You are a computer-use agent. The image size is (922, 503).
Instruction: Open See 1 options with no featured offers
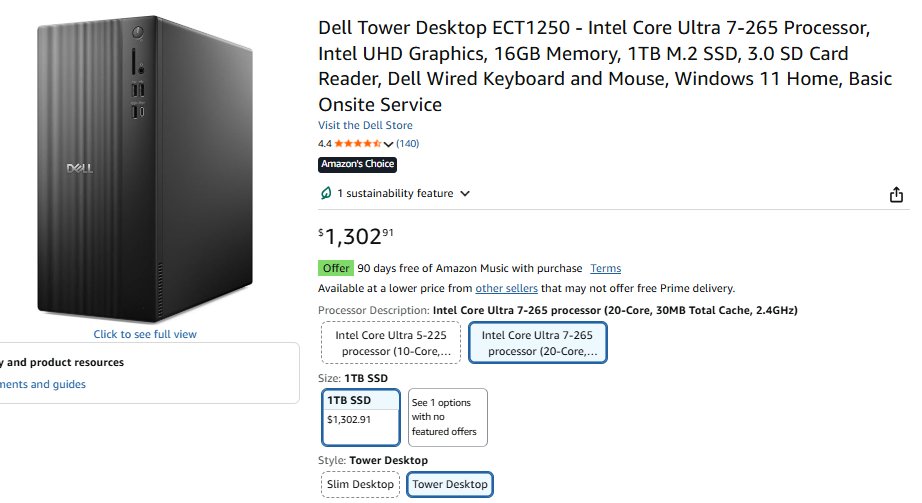coord(448,417)
